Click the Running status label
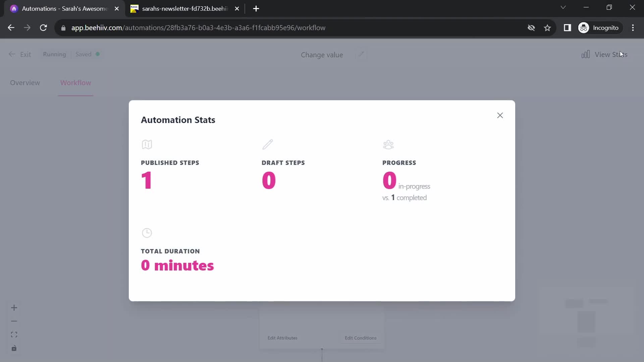This screenshot has width=644, height=362. (54, 54)
